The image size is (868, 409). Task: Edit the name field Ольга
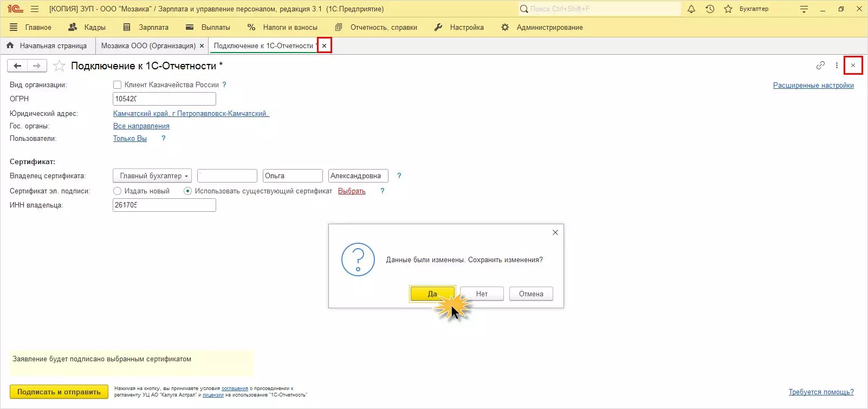[x=293, y=176]
